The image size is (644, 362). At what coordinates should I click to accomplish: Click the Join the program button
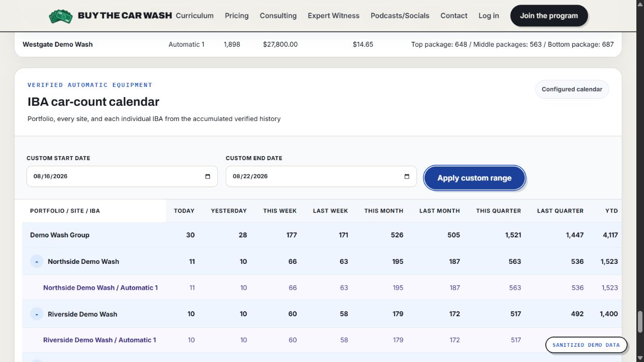[549, 16]
